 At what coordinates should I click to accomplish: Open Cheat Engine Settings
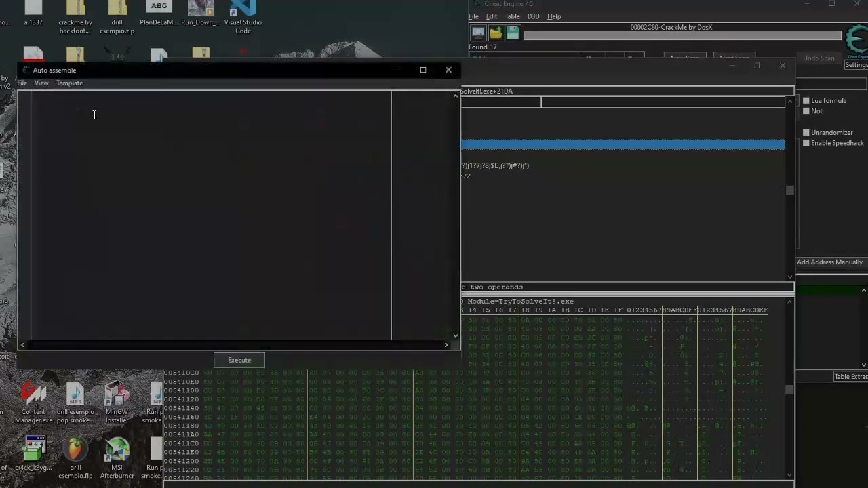coord(856,65)
